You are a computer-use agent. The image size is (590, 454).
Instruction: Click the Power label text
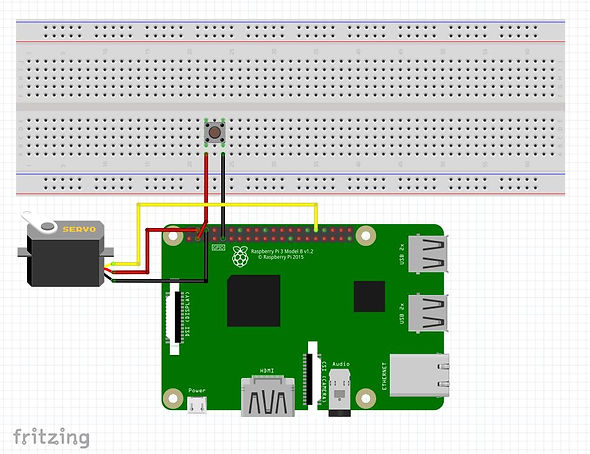[197, 390]
